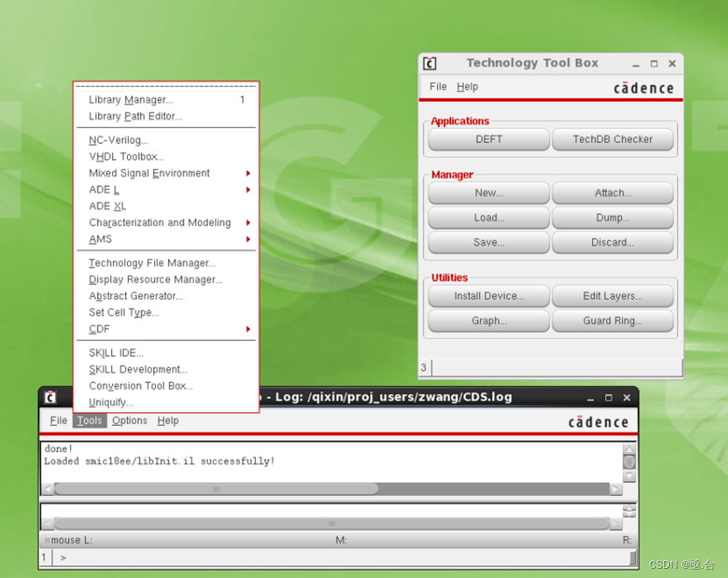Screen dimensions: 728x578
Task: Open Technology File Manager entry
Action: tap(166, 263)
